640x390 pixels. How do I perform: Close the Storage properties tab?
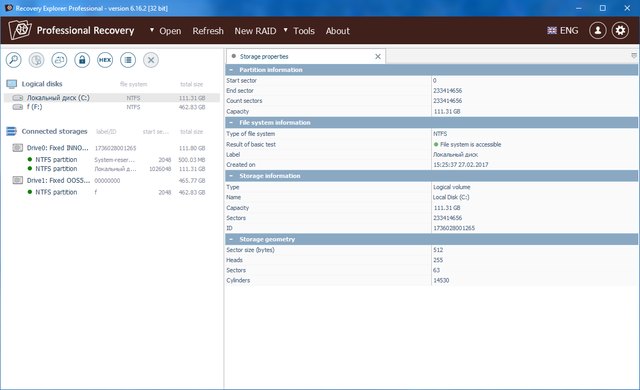coord(378,57)
